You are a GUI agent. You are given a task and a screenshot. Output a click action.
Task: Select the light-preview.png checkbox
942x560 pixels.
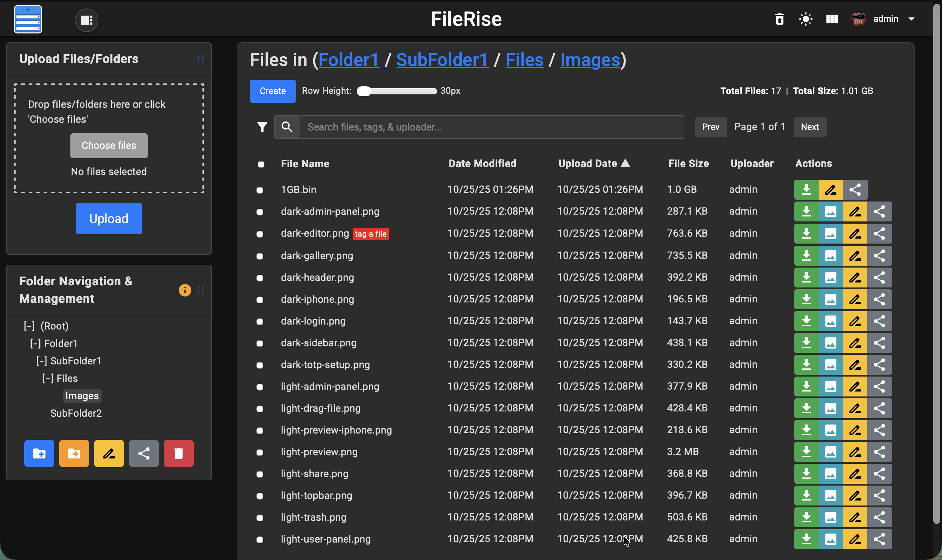[x=260, y=453]
